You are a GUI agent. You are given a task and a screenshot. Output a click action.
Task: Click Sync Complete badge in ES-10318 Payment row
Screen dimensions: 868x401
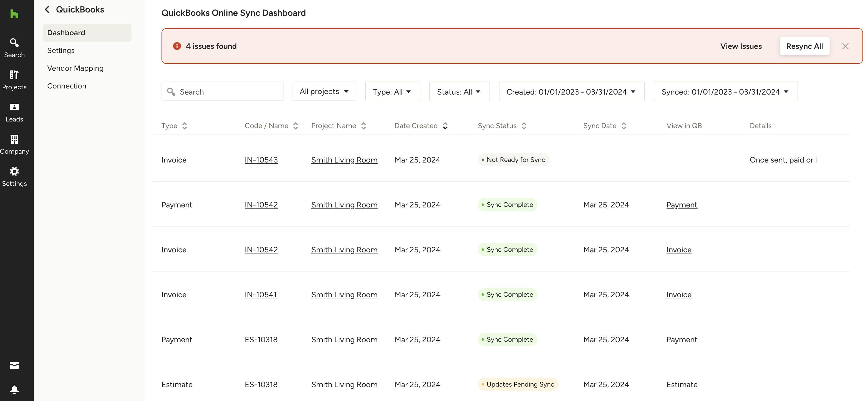click(507, 340)
